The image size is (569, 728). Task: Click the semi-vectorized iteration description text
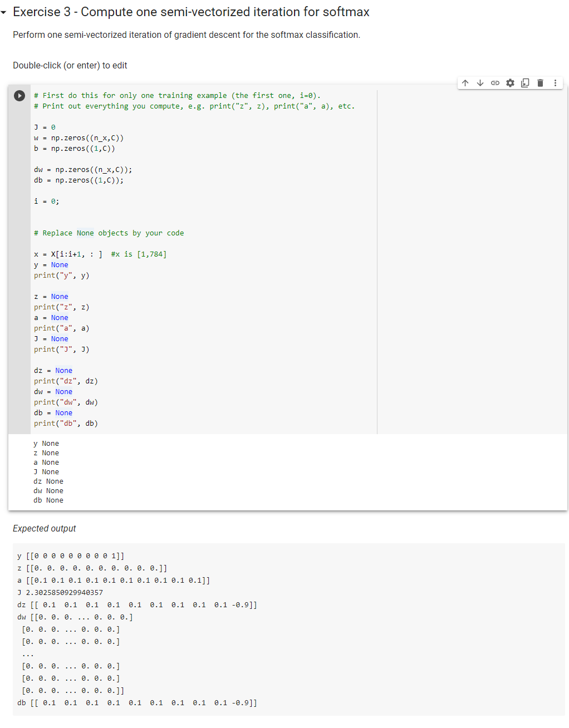pos(186,35)
